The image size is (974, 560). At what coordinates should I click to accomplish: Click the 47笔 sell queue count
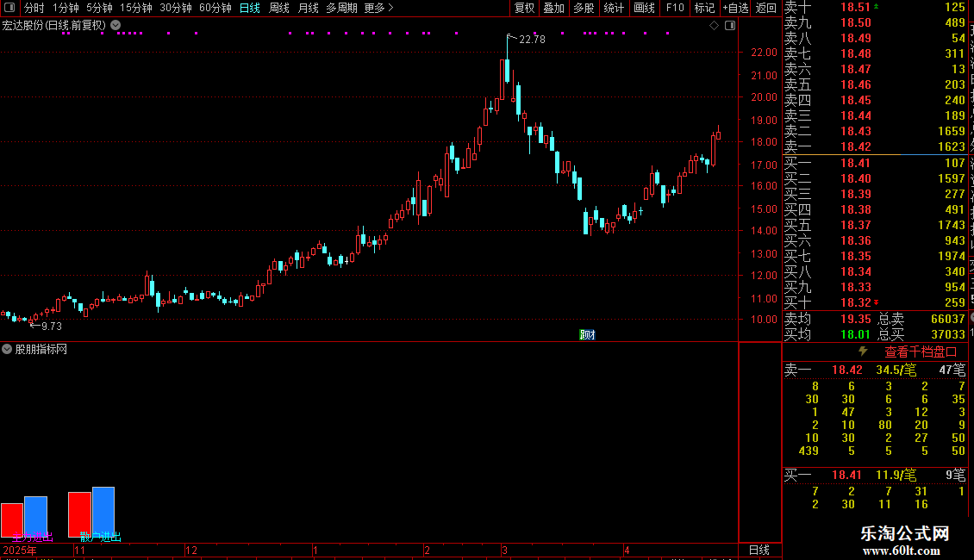952,370
